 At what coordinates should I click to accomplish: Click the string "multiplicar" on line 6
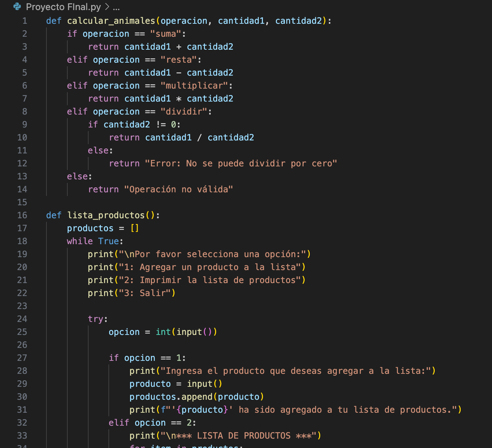tap(194, 86)
